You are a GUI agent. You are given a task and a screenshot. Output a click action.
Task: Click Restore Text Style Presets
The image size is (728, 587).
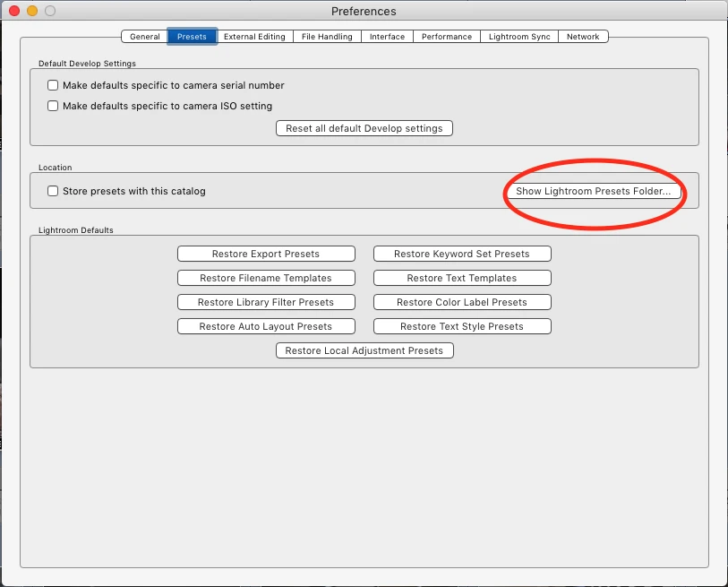tap(462, 326)
